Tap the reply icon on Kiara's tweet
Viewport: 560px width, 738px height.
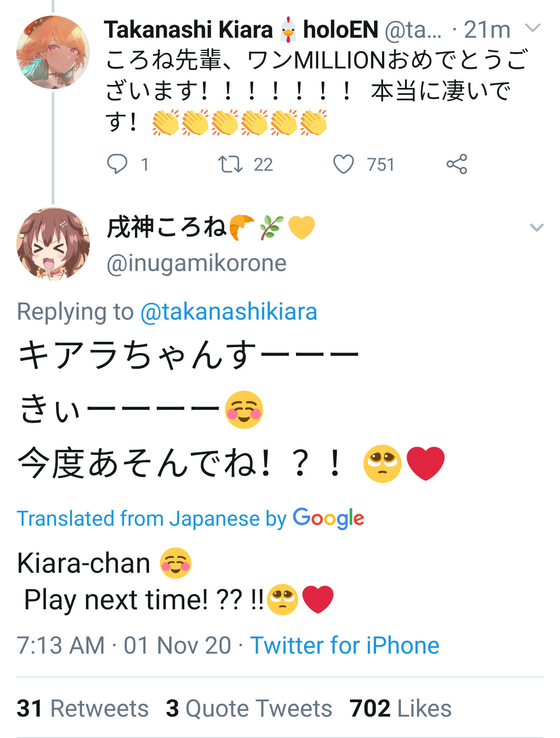(117, 164)
